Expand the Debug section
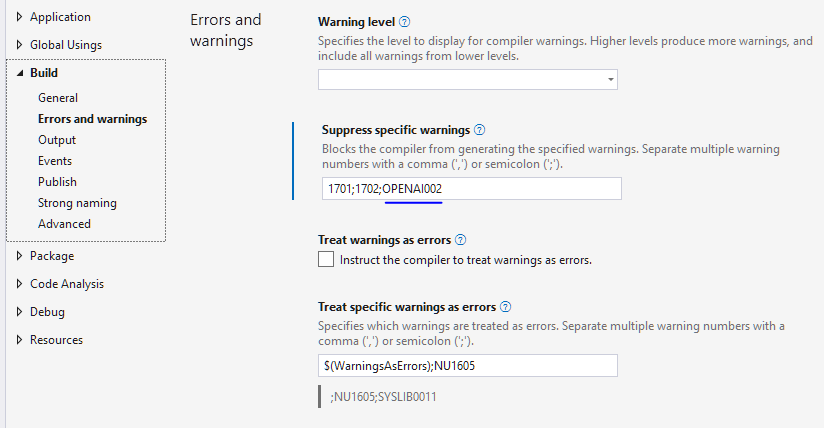Screen dimensions: 824x428 20,312
